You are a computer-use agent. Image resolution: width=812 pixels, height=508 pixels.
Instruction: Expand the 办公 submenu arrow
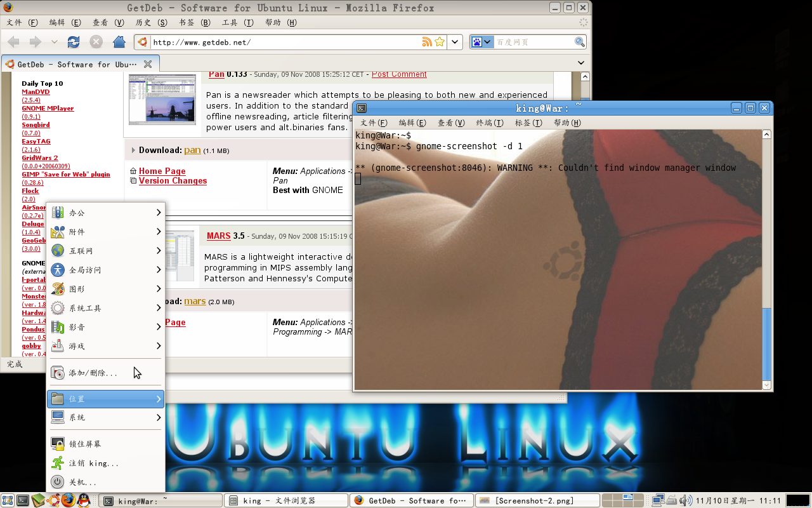tap(159, 213)
